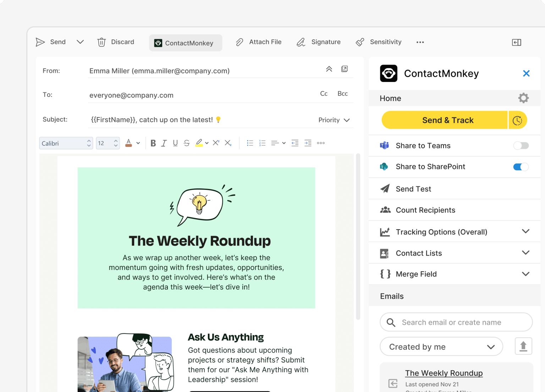This screenshot has width=545, height=392.
Task: Open the schedule send clock in ContactMonkey panel
Action: point(517,120)
